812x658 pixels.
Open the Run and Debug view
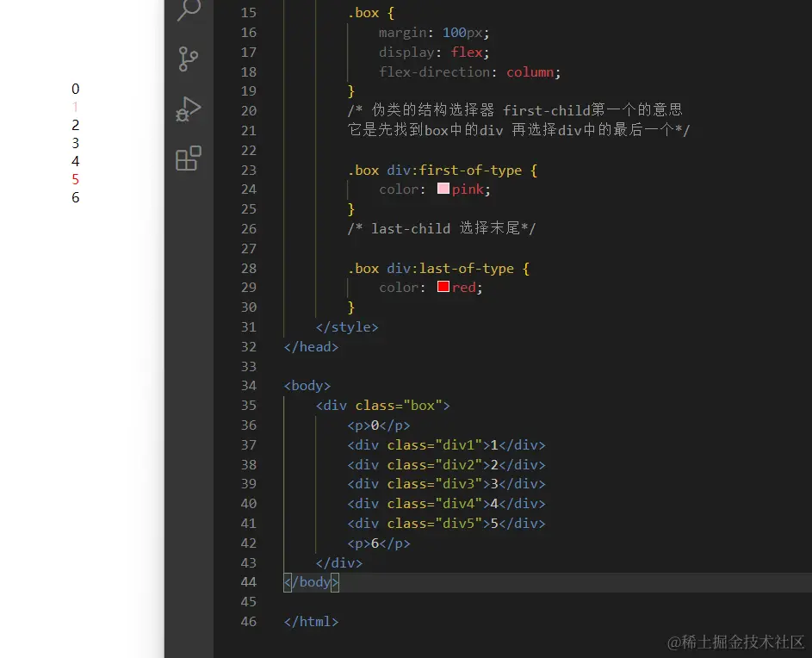(x=188, y=109)
